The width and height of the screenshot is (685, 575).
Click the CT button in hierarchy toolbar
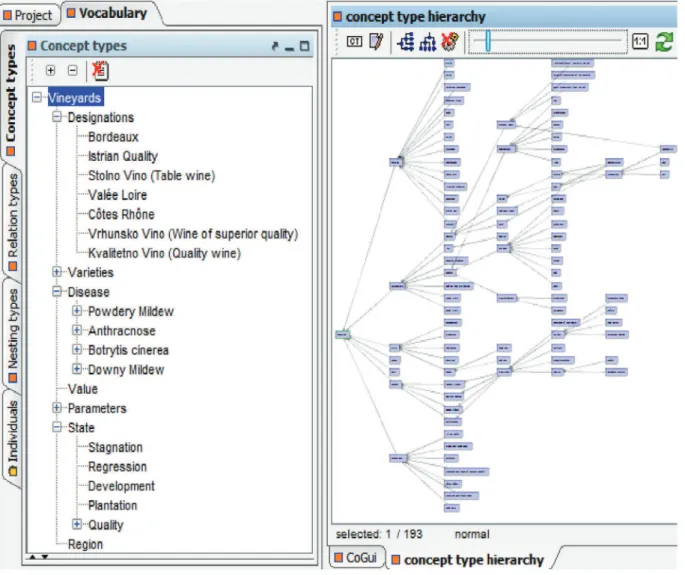pos(354,42)
